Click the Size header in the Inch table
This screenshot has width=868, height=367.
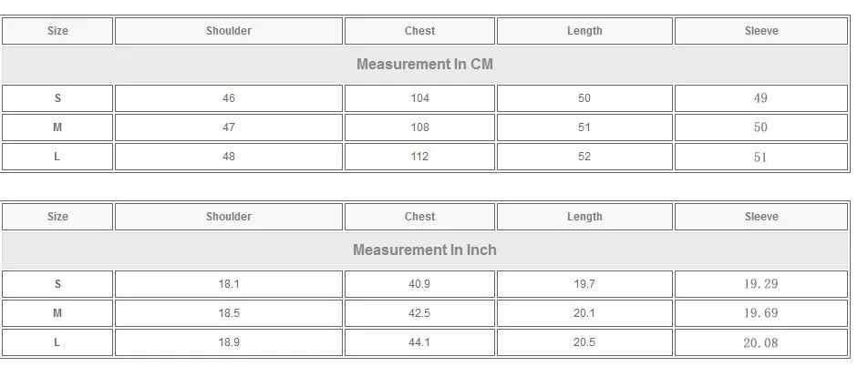pyautogui.click(x=57, y=217)
